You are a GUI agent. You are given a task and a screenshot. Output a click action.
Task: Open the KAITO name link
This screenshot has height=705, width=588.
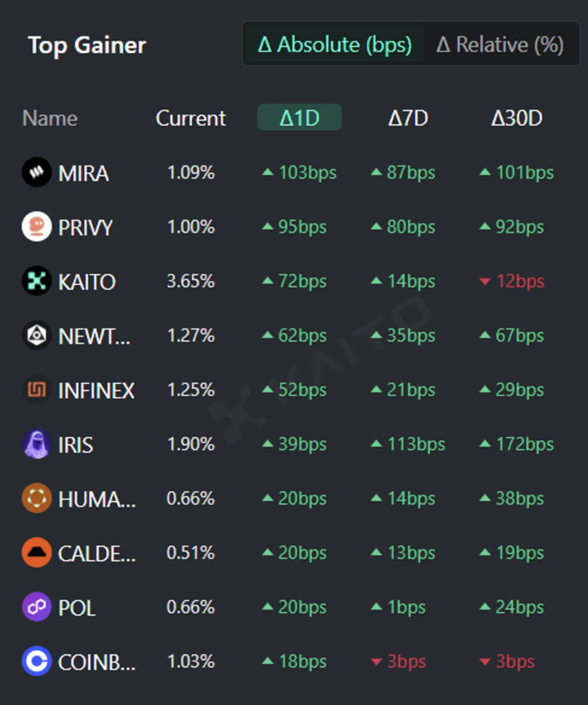coord(87,282)
